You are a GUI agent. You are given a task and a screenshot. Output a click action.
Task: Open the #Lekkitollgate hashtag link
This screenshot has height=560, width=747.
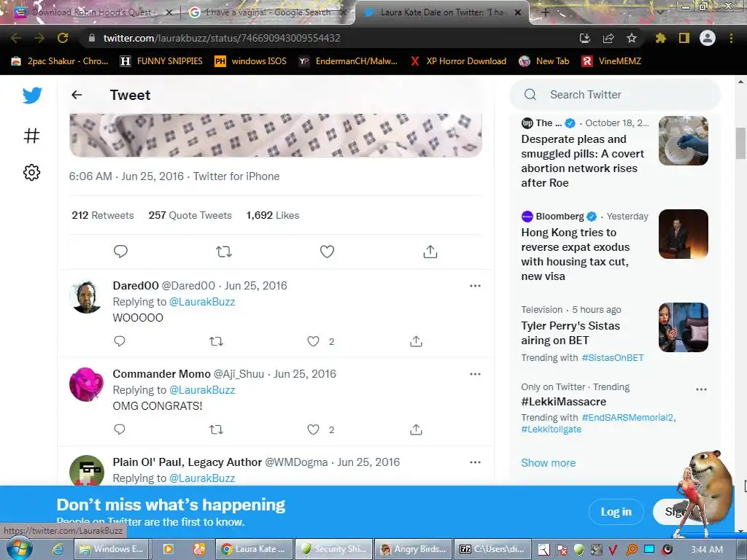551,429
